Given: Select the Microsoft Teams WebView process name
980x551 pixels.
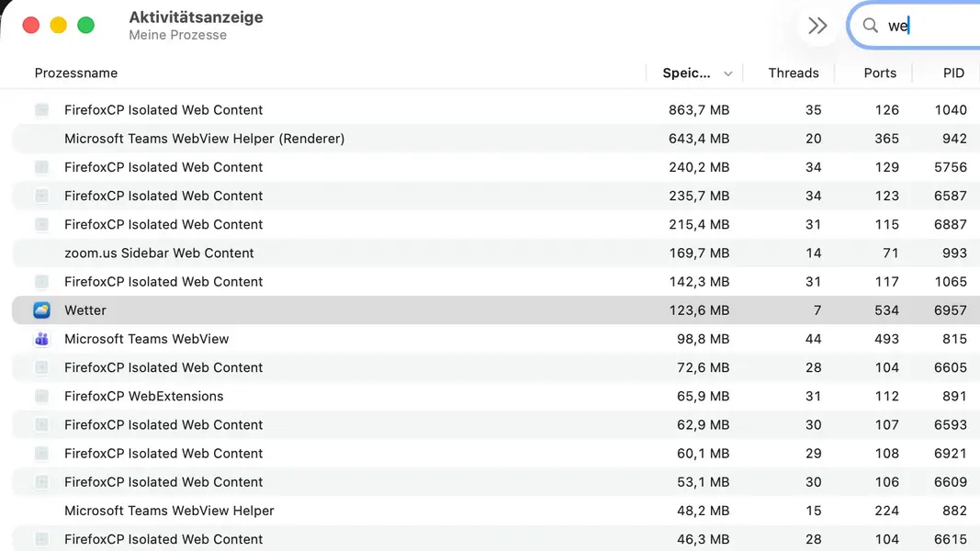Looking at the screenshot, I should tap(146, 339).
